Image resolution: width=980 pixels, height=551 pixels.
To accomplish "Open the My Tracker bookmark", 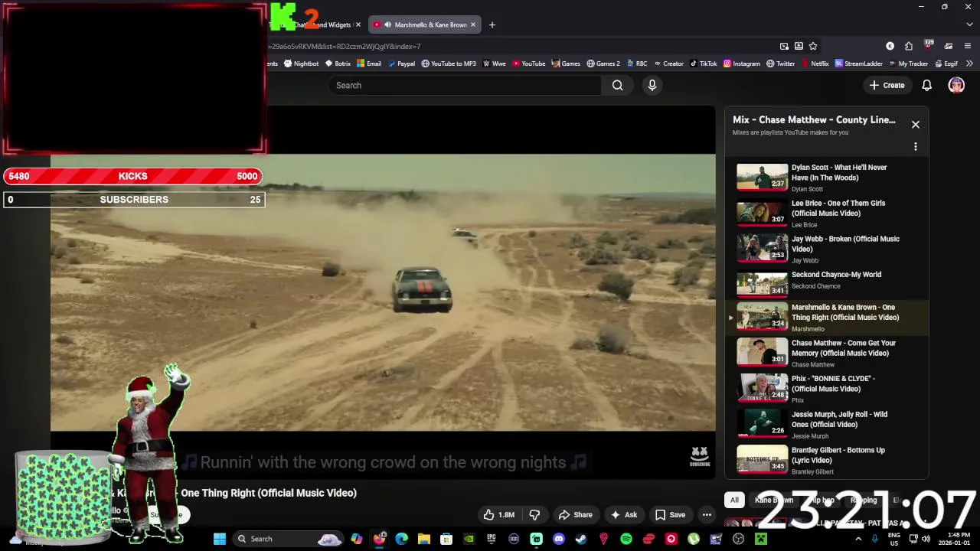I will point(908,64).
